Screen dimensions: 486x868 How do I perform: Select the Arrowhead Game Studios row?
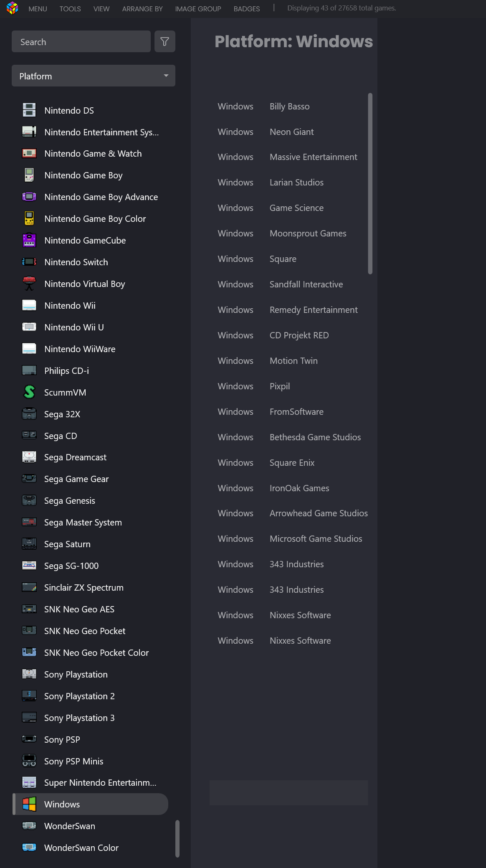coord(289,513)
